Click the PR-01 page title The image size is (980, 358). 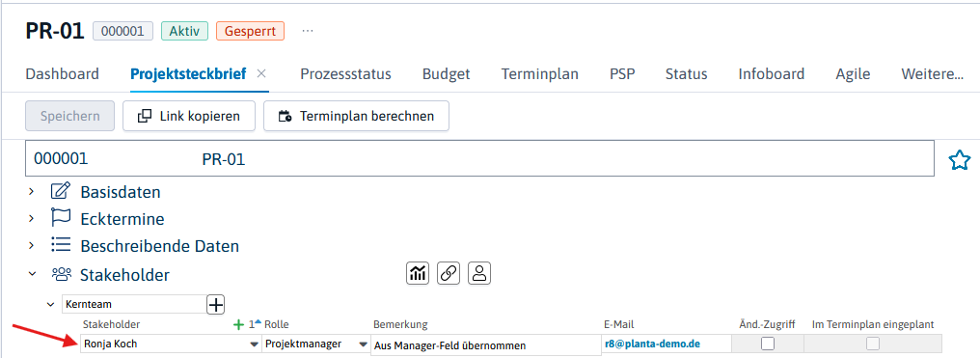[x=54, y=31]
